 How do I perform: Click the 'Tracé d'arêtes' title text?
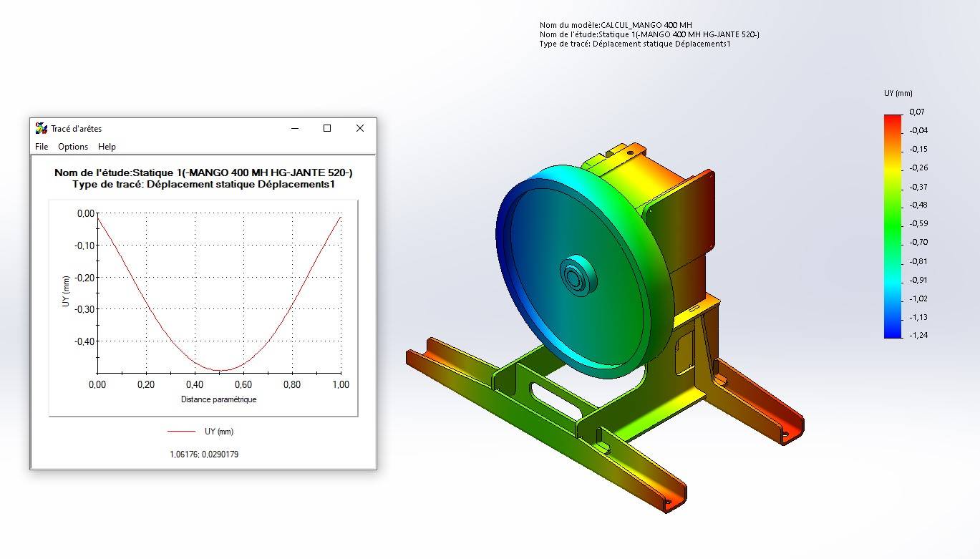point(76,129)
